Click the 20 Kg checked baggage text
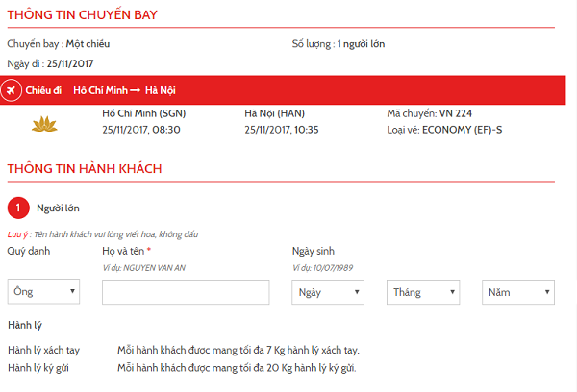 pos(237,368)
